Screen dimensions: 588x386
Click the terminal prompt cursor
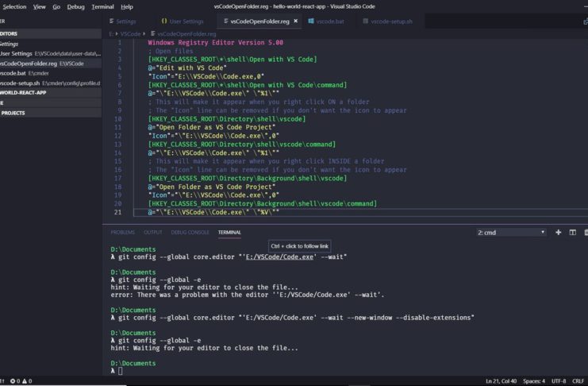(x=121, y=371)
